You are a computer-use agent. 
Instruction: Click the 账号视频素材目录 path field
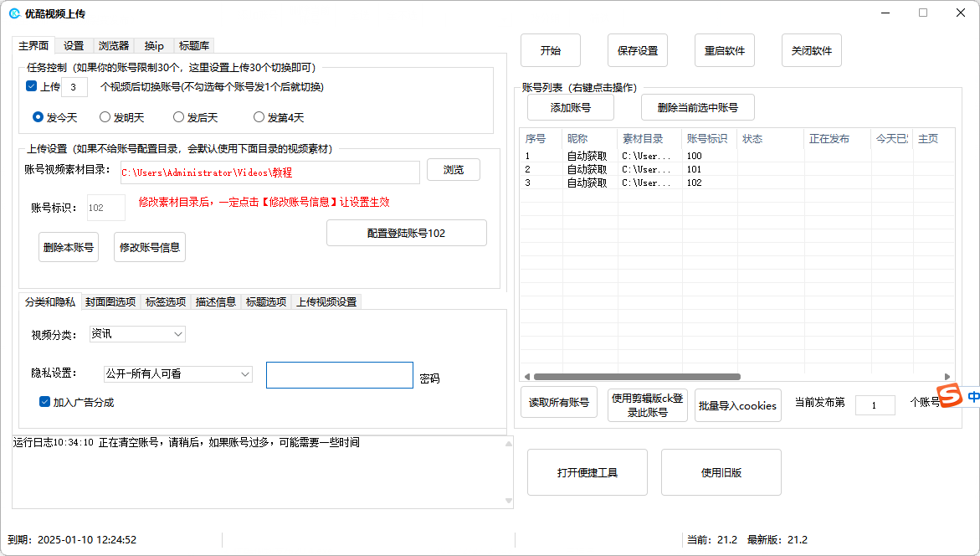coord(270,172)
